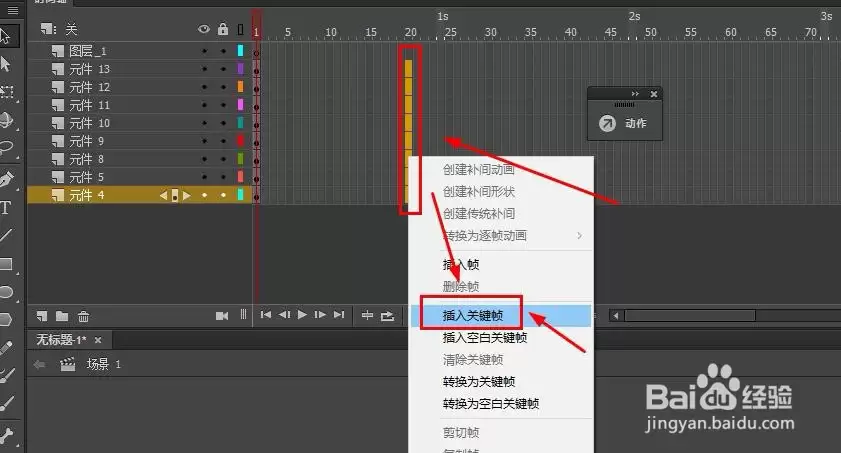Click the camera layer icon
Image resolution: width=841 pixels, height=453 pixels.
(x=222, y=316)
